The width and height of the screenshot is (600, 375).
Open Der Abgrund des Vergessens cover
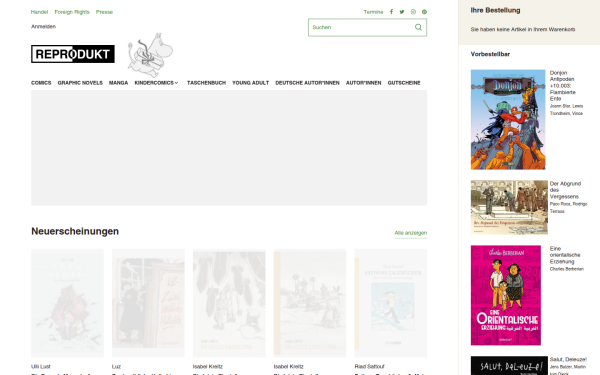click(x=509, y=207)
